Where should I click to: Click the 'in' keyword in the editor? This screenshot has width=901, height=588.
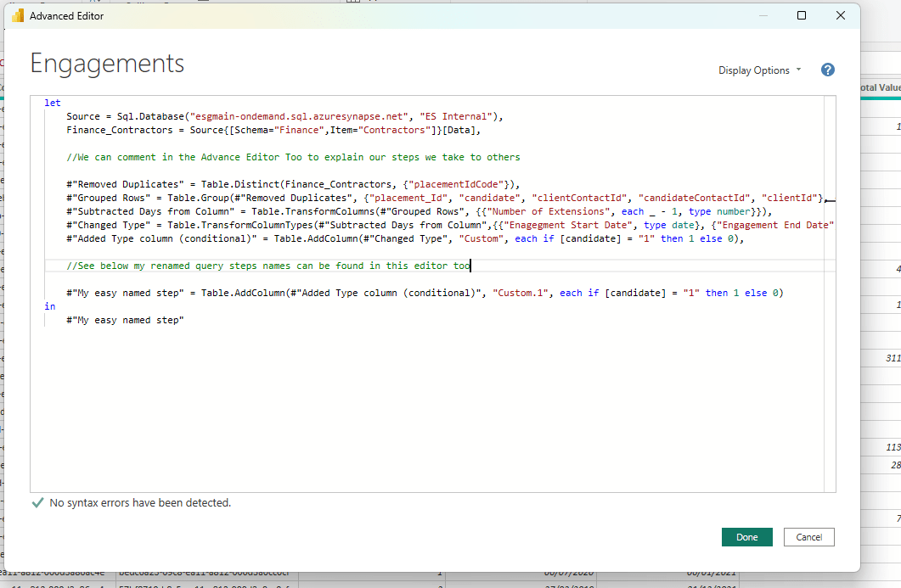click(49, 306)
